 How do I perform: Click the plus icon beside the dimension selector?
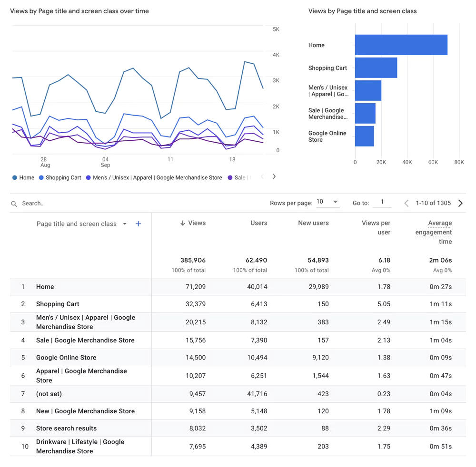pos(138,224)
